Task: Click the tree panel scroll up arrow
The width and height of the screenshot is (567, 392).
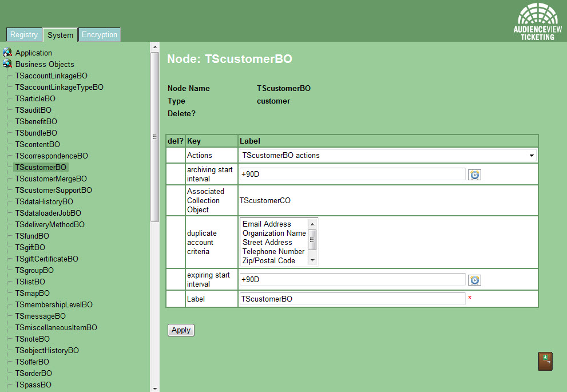Action: pyautogui.click(x=155, y=47)
